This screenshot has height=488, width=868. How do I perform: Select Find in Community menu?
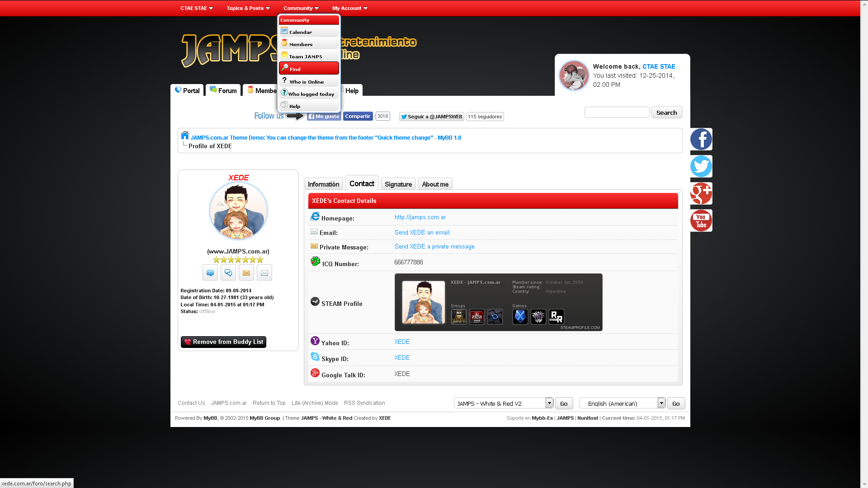click(x=309, y=69)
